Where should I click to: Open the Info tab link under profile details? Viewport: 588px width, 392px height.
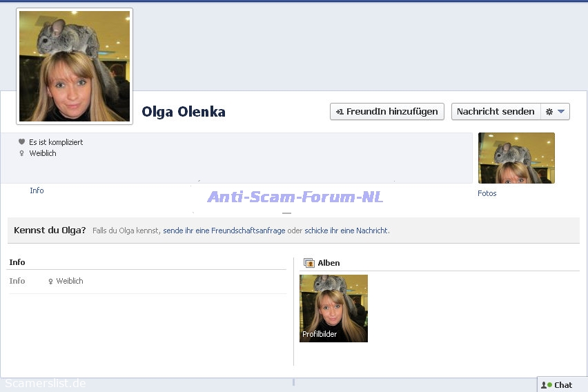pos(37,190)
